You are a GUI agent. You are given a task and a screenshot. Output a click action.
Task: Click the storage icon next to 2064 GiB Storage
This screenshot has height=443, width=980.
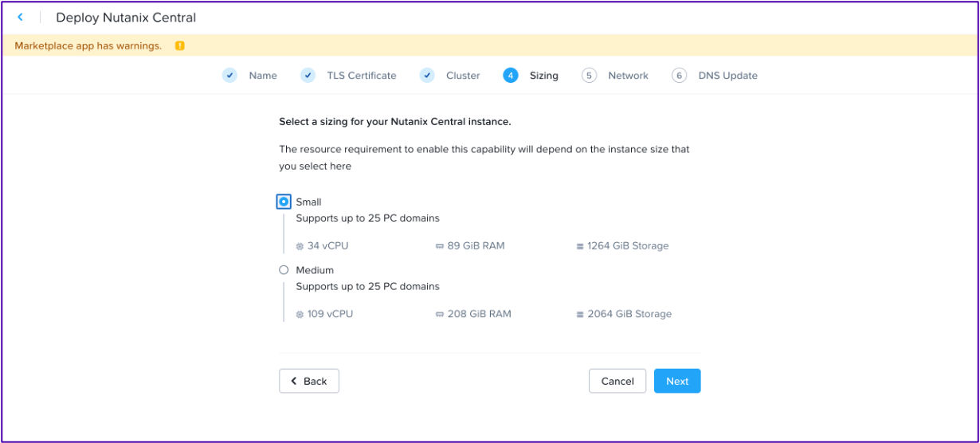click(x=580, y=315)
